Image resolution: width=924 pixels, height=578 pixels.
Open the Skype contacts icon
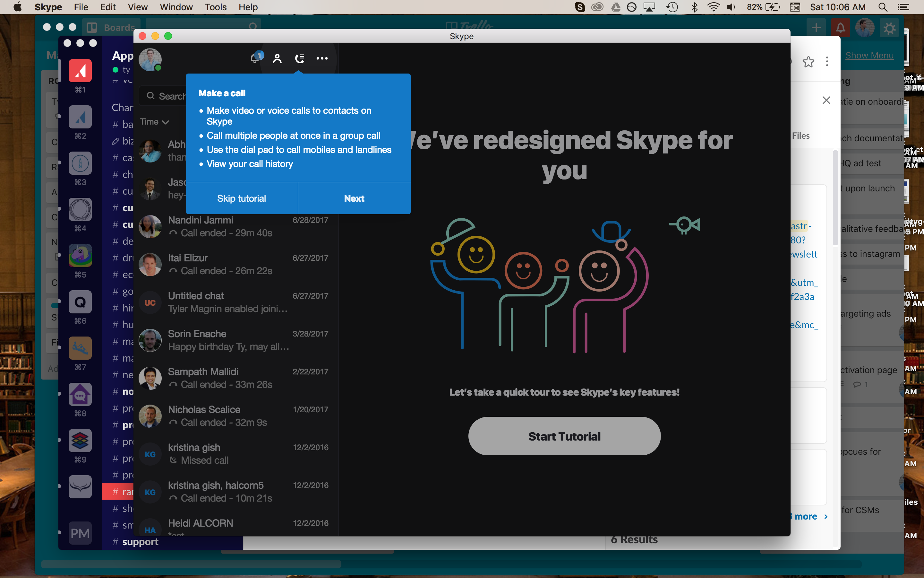pos(277,58)
